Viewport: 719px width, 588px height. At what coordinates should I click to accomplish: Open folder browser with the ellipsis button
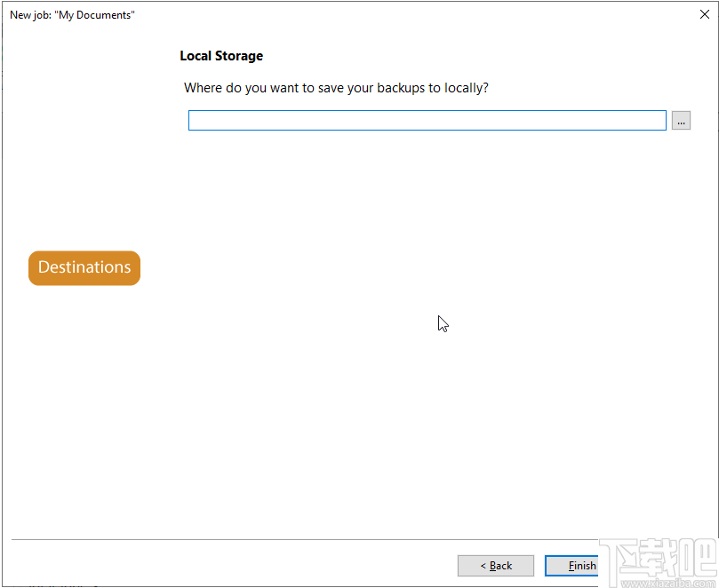681,121
